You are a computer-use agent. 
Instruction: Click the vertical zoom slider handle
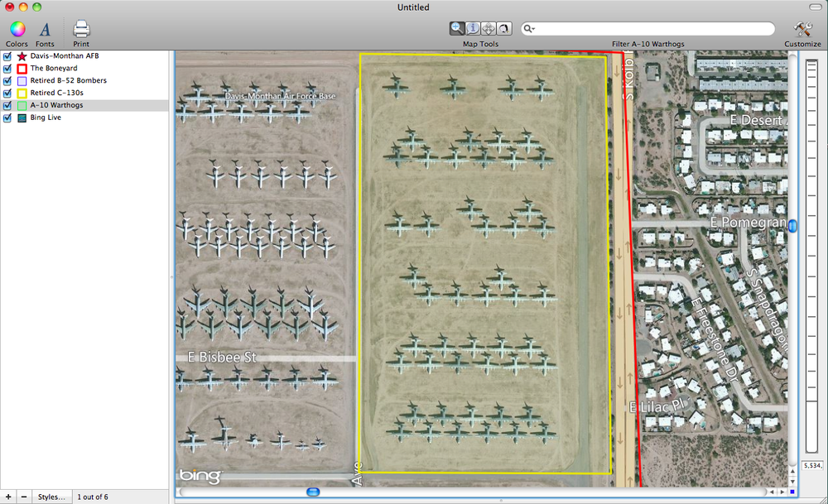tap(792, 226)
